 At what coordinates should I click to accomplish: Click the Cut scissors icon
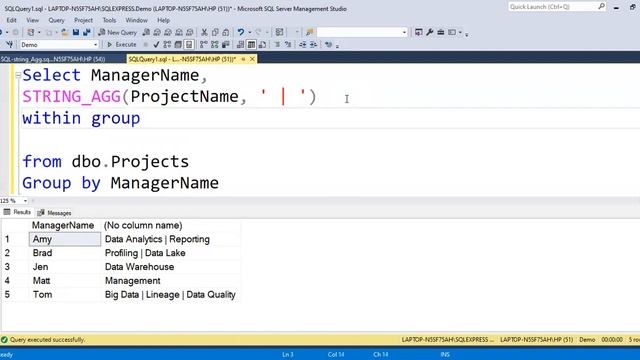(x=204, y=32)
